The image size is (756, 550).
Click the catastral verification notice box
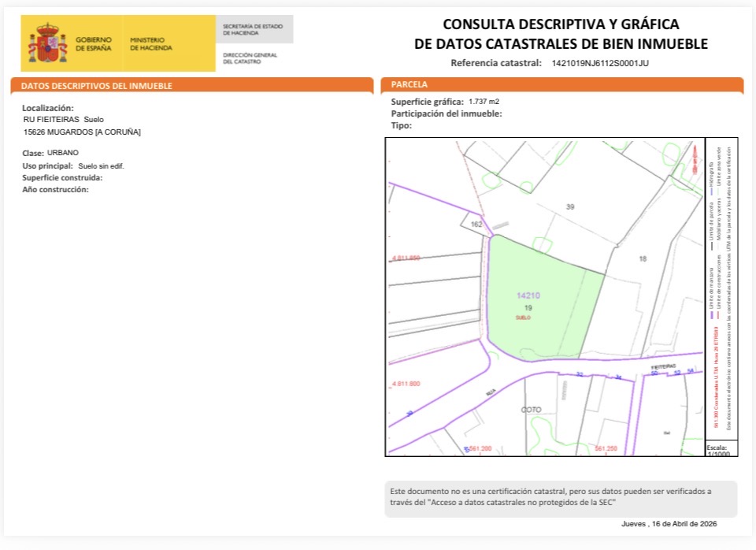click(561, 498)
